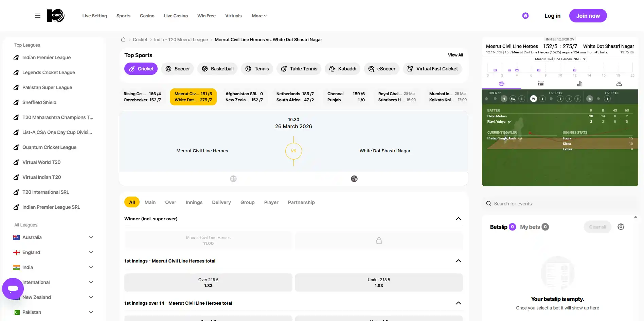The height and width of the screenshot is (321, 644).
Task: Switch to bar chart statistics icon tab
Action: [x=580, y=83]
